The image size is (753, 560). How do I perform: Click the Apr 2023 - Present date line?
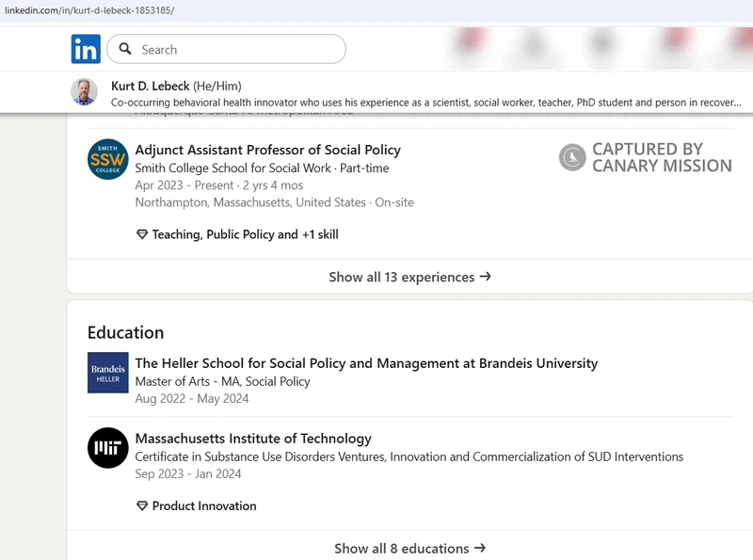(219, 185)
